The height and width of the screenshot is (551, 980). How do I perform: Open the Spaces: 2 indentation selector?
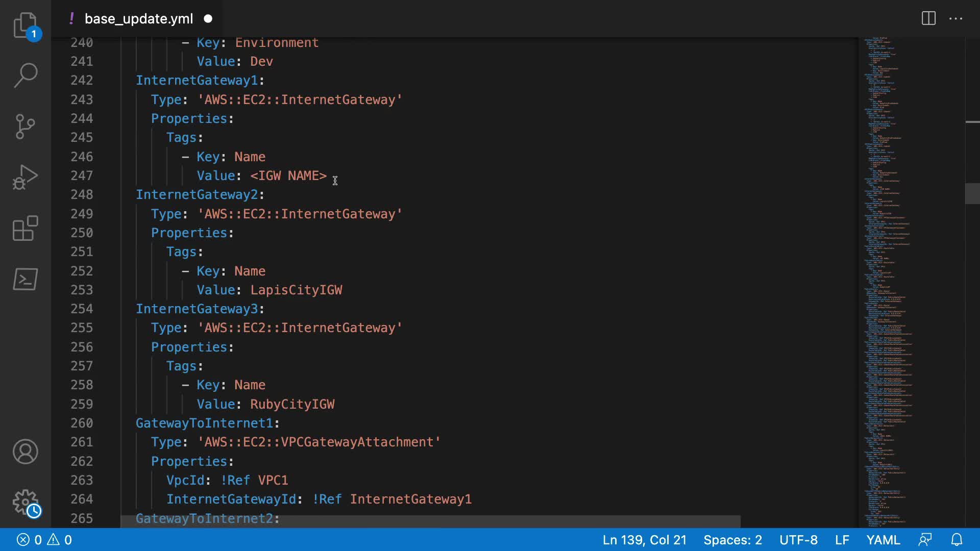coord(732,540)
